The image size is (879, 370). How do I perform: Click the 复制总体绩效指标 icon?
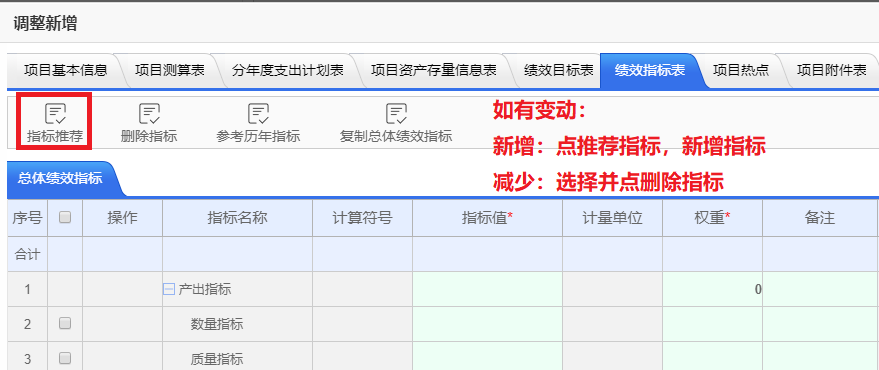click(396, 114)
